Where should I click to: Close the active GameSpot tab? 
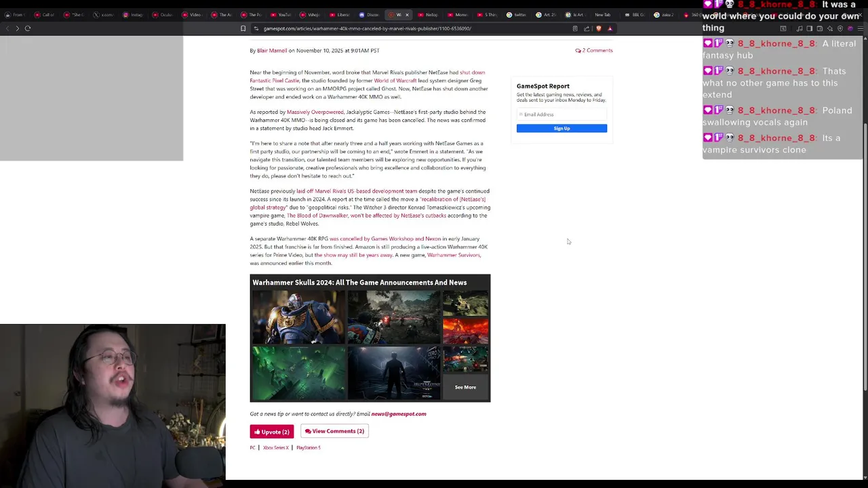point(407,15)
